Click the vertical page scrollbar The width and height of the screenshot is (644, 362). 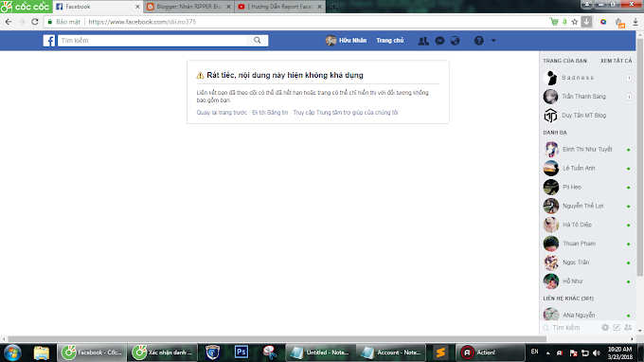(640, 158)
